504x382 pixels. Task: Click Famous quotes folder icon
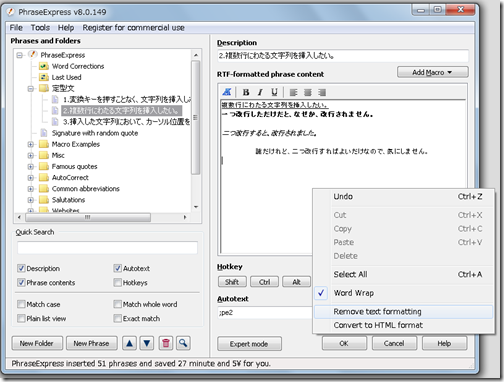[x=44, y=166]
